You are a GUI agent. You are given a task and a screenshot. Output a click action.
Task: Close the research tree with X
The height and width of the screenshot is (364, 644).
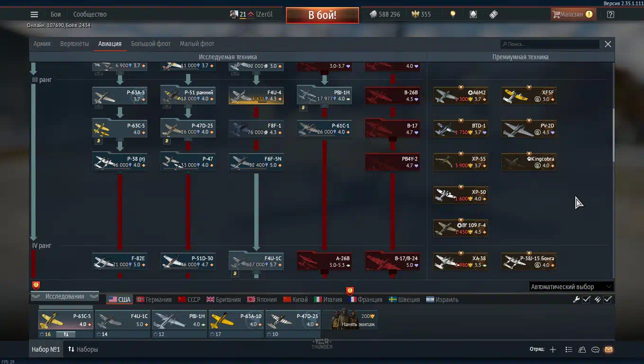click(608, 44)
